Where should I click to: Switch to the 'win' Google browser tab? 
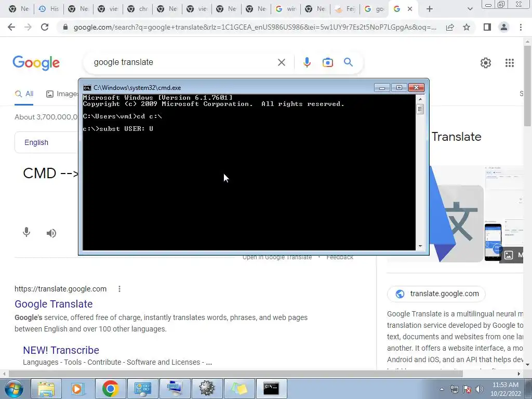(286, 9)
